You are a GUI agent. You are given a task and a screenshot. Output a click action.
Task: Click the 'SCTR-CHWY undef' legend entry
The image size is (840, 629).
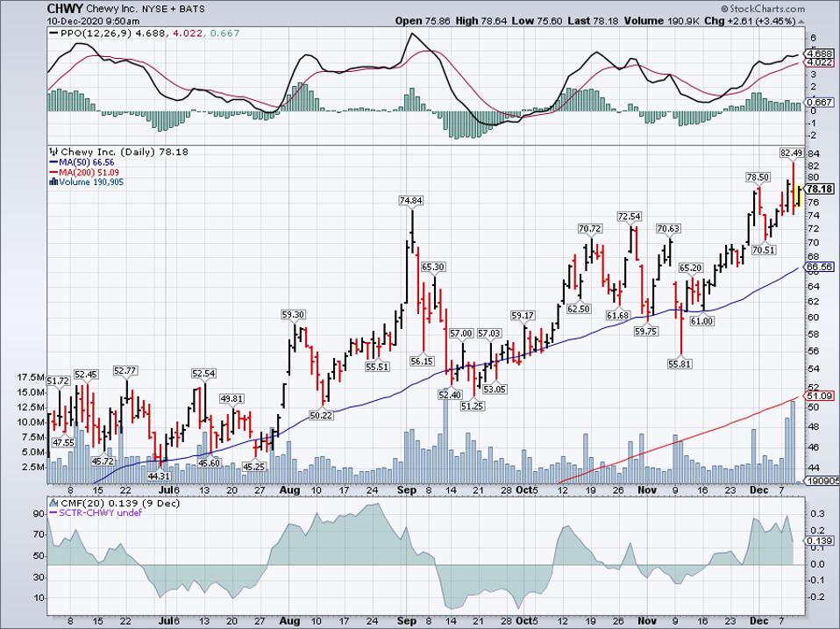[96, 513]
